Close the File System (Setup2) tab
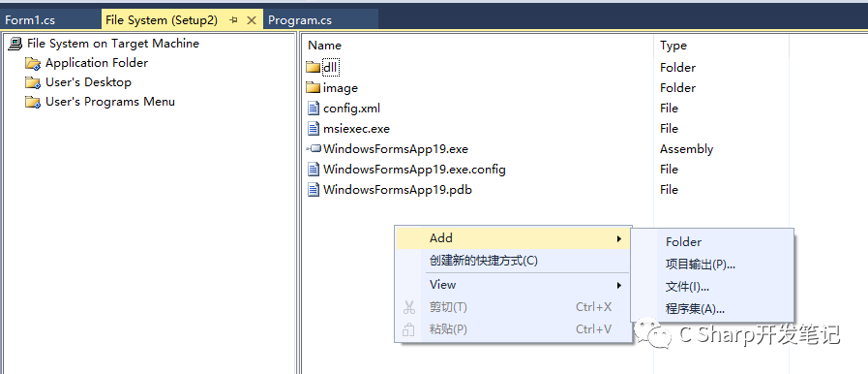Viewport: 868px width, 374px height. [252, 20]
